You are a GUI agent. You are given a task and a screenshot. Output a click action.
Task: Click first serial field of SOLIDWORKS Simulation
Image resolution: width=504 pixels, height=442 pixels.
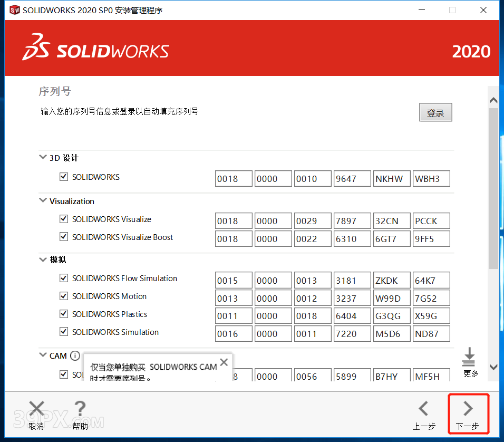234,333
